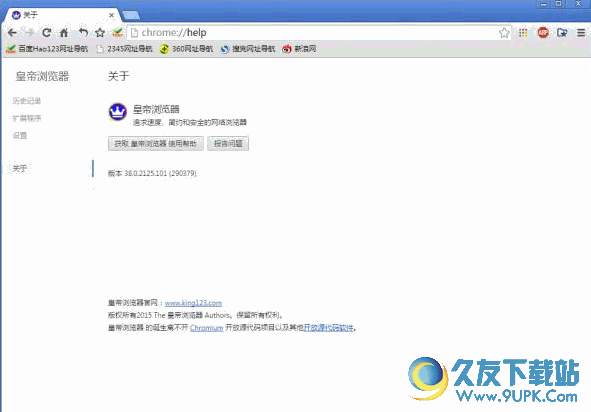The width and height of the screenshot is (591, 412).
Task: Click the ABP Adblock Plus icon
Action: click(543, 33)
